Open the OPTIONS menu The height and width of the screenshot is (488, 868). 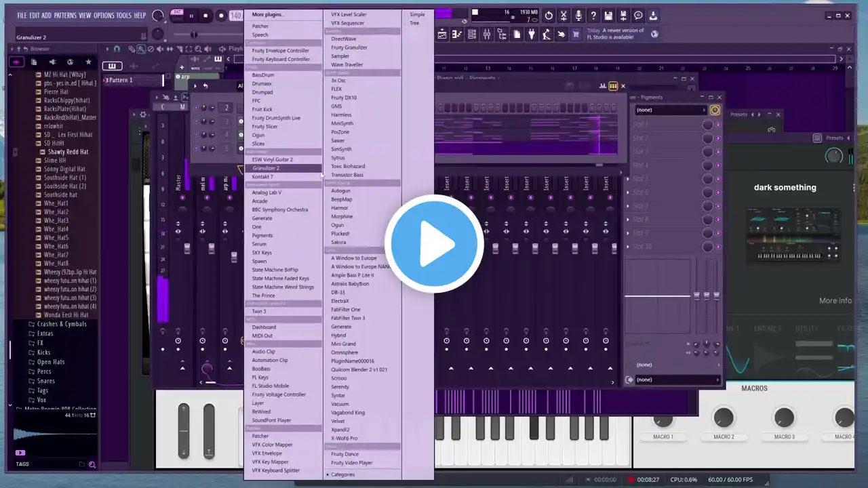pos(104,16)
